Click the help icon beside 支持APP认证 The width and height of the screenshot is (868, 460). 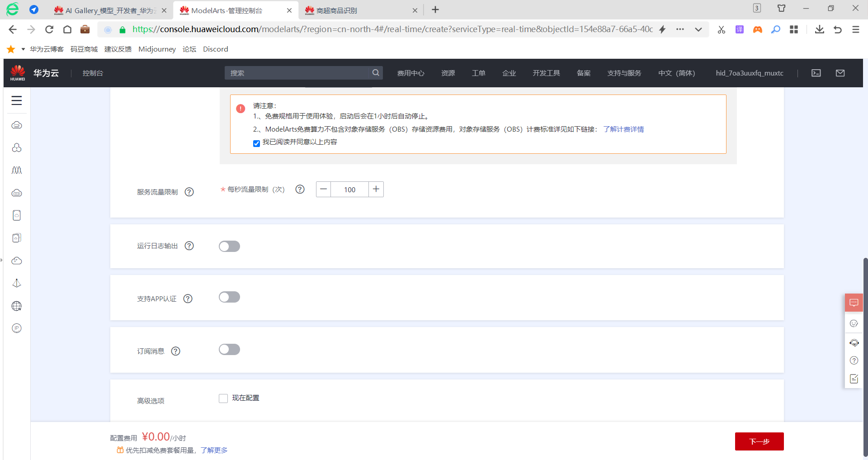188,299
